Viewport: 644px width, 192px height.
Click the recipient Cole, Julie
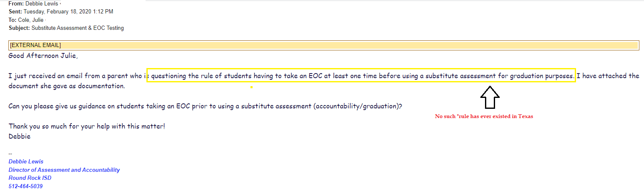point(31,20)
